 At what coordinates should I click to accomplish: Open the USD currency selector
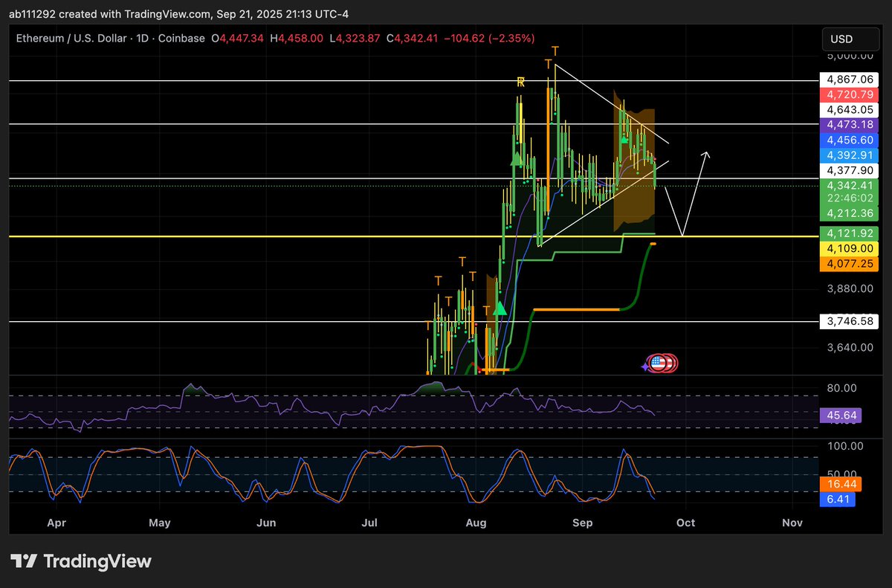[x=850, y=39]
